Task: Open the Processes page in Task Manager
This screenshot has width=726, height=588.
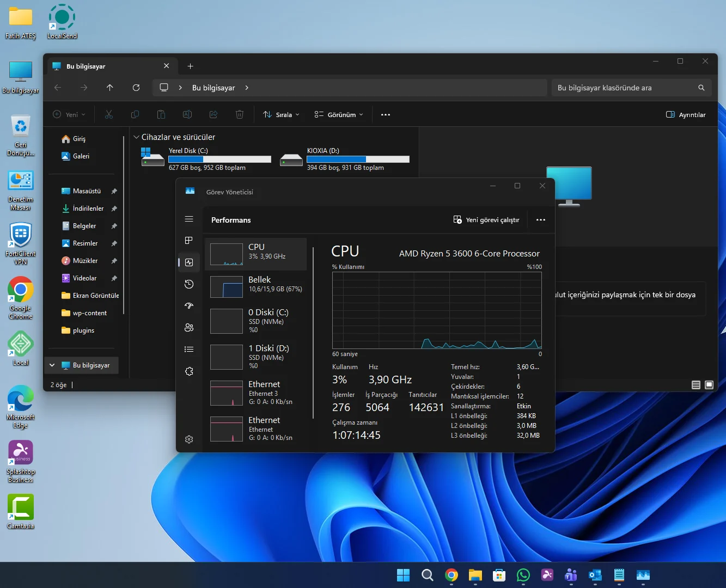Action: (189, 240)
